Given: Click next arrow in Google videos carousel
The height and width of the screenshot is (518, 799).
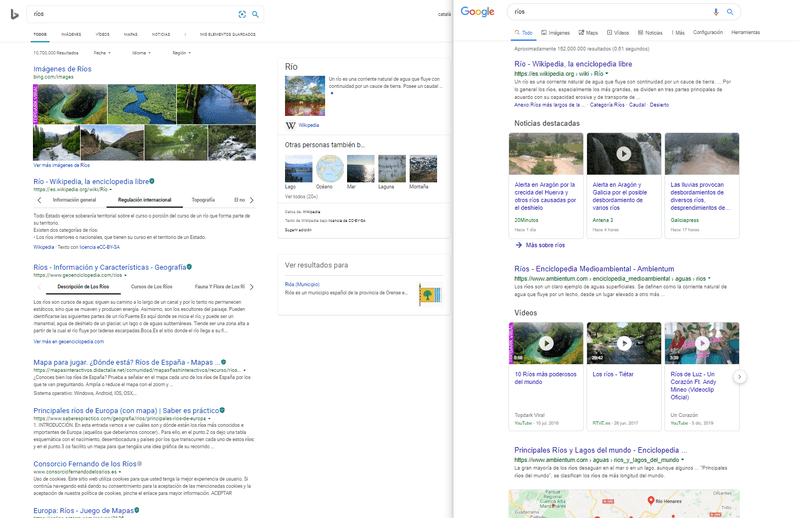Looking at the screenshot, I should pyautogui.click(x=740, y=376).
